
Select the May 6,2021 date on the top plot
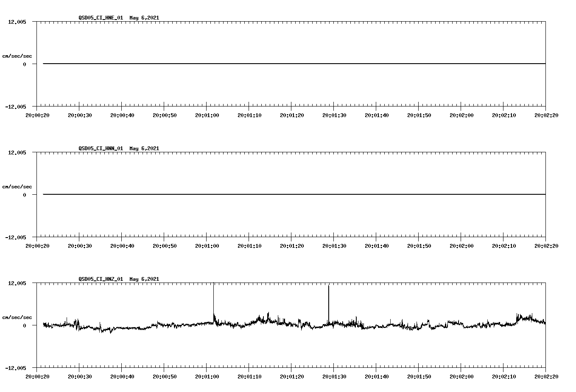pos(144,18)
